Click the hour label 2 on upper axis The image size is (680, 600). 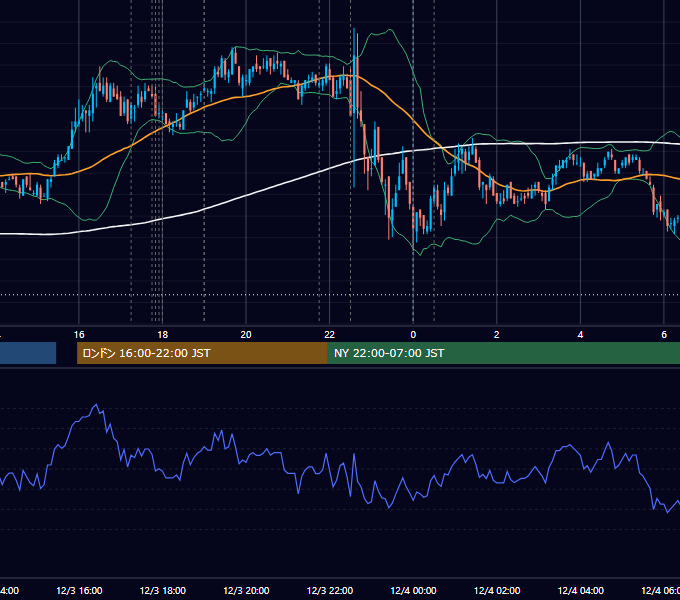(x=497, y=335)
